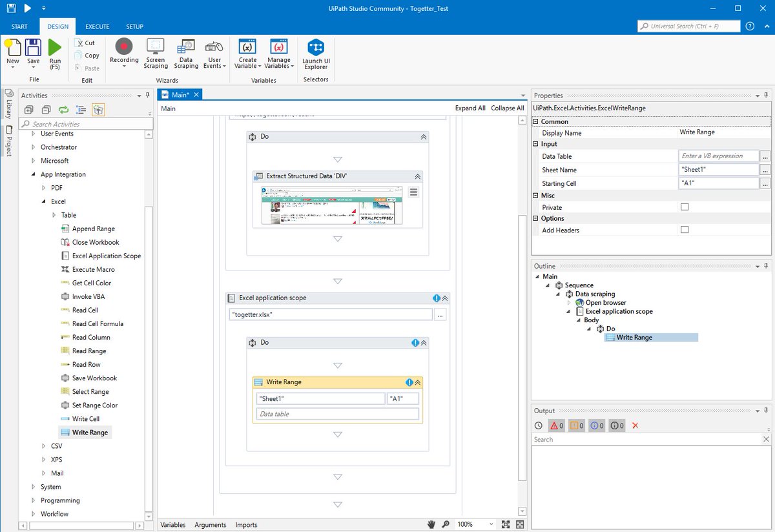Expand the Orchestrator category

tap(34, 147)
